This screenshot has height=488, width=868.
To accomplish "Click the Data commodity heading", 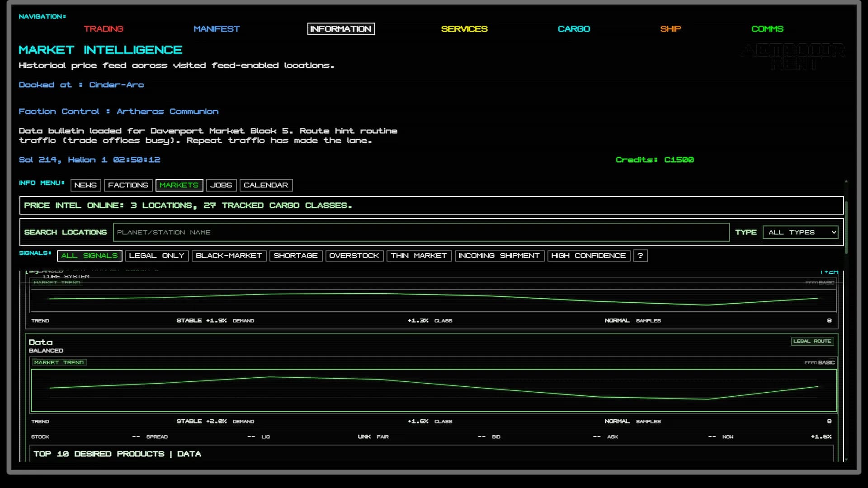I will tap(41, 343).
